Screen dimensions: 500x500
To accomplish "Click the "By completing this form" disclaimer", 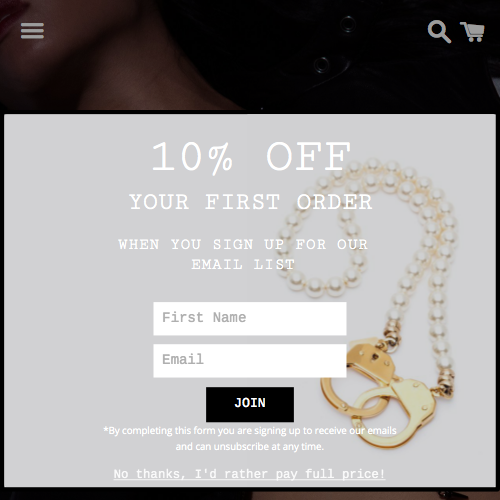I will click(x=250, y=431).
